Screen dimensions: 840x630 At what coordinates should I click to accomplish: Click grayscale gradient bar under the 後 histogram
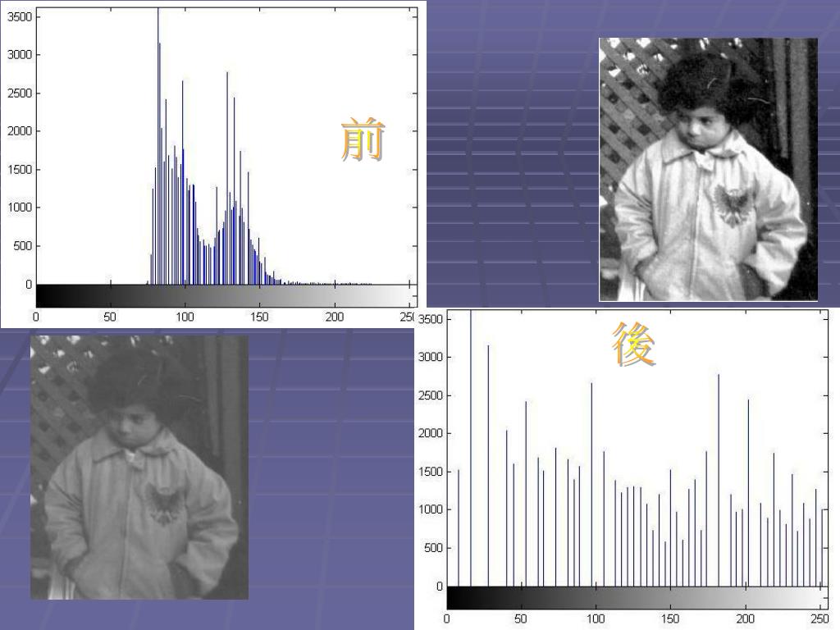coord(636,597)
